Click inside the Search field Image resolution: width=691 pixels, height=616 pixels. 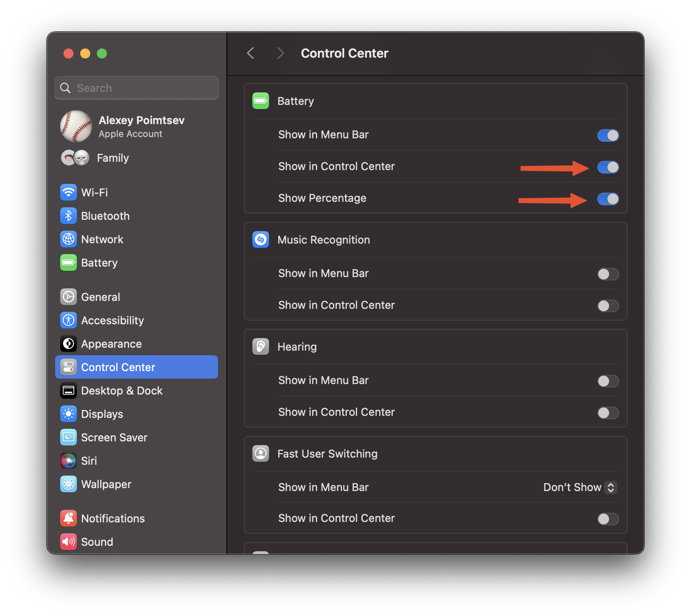[x=136, y=88]
